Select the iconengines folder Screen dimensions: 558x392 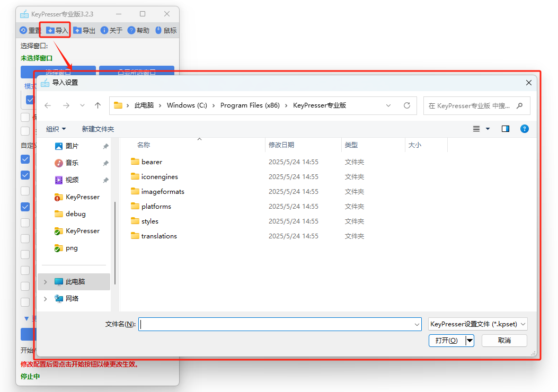coord(154,177)
